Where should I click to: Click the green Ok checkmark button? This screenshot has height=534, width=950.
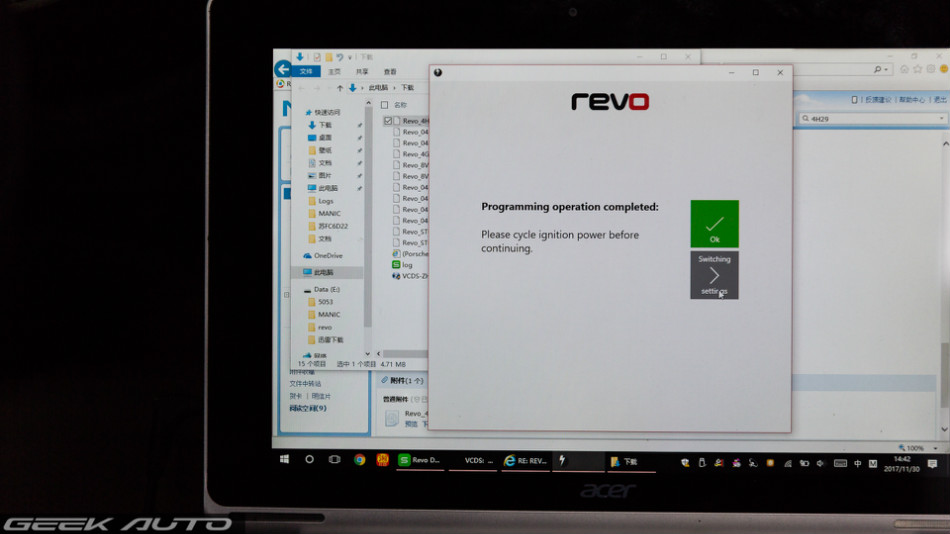714,224
